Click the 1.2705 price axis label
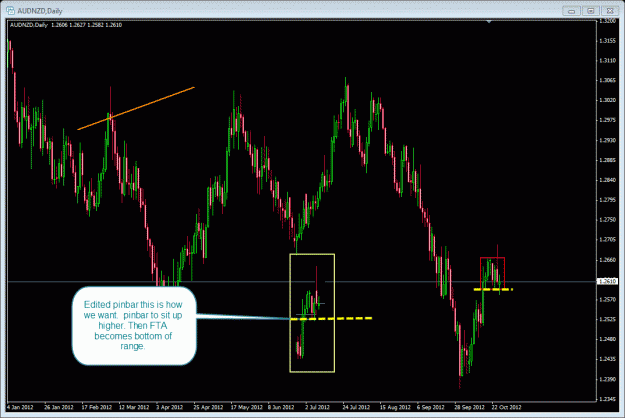Screen dimensions: 625x418 [x=607, y=239]
